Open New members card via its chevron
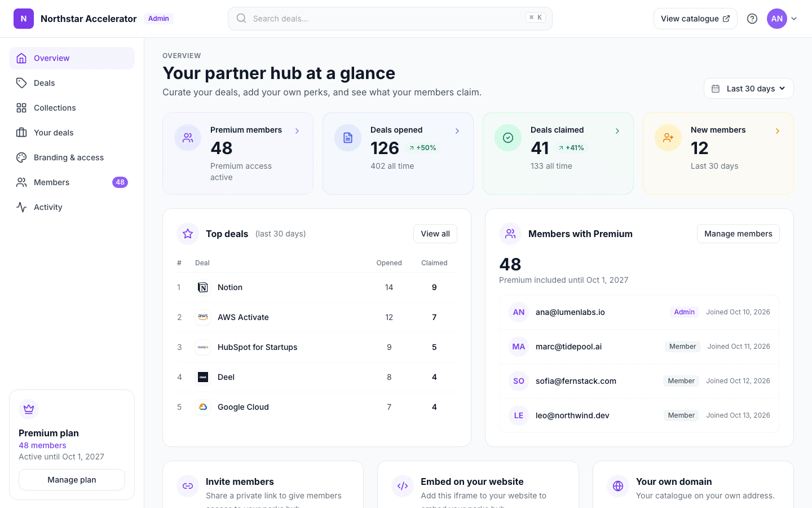 pos(778,131)
